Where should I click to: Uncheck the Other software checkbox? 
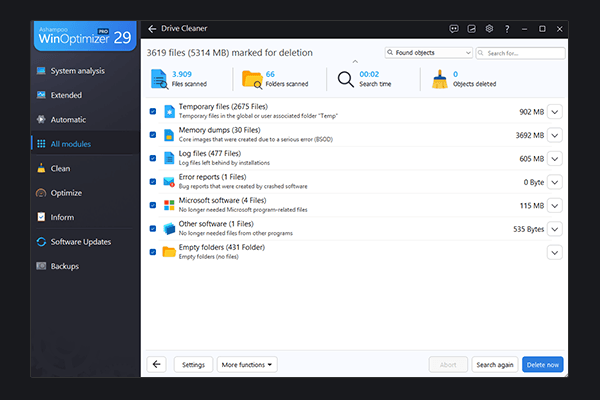coord(153,229)
